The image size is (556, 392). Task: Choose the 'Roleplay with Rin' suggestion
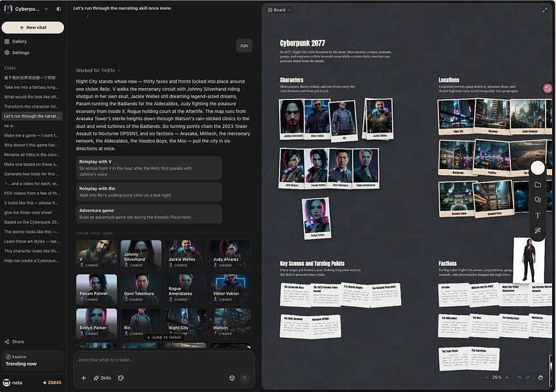pos(149,191)
